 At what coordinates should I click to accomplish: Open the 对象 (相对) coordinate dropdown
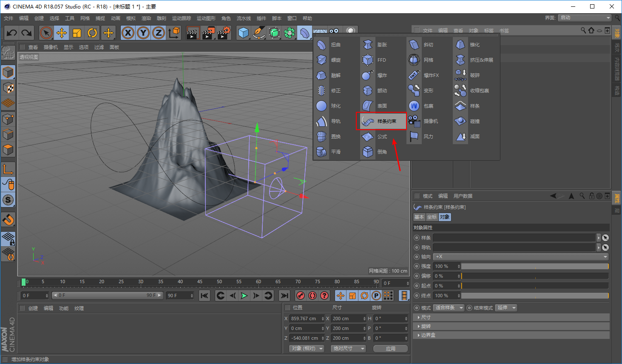[x=307, y=348]
